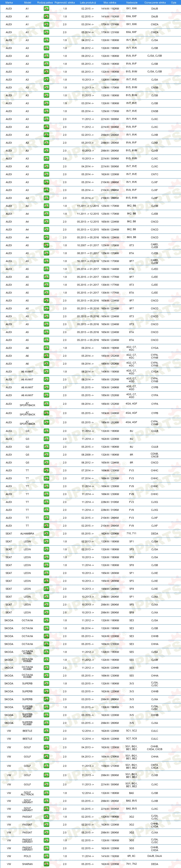The image size is (181, 868).
Task: Click fuel icon in A6 Avant CYPB row
Action: (x=46, y=387)
